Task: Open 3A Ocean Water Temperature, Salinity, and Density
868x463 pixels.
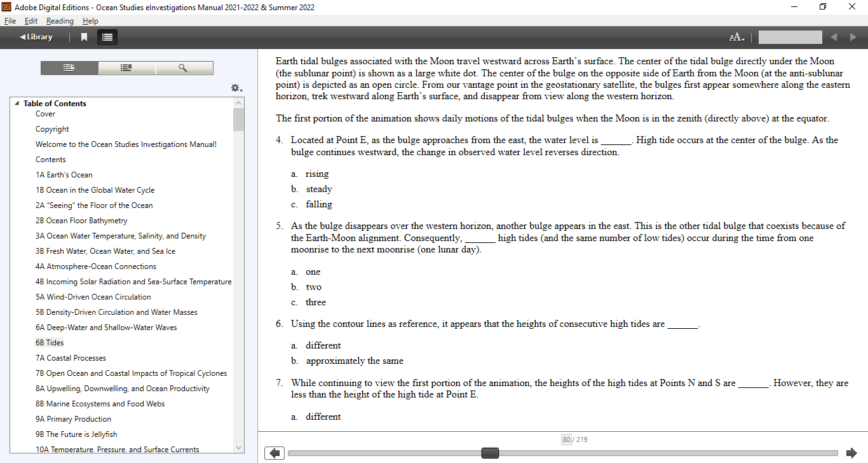Action: pyautogui.click(x=121, y=236)
